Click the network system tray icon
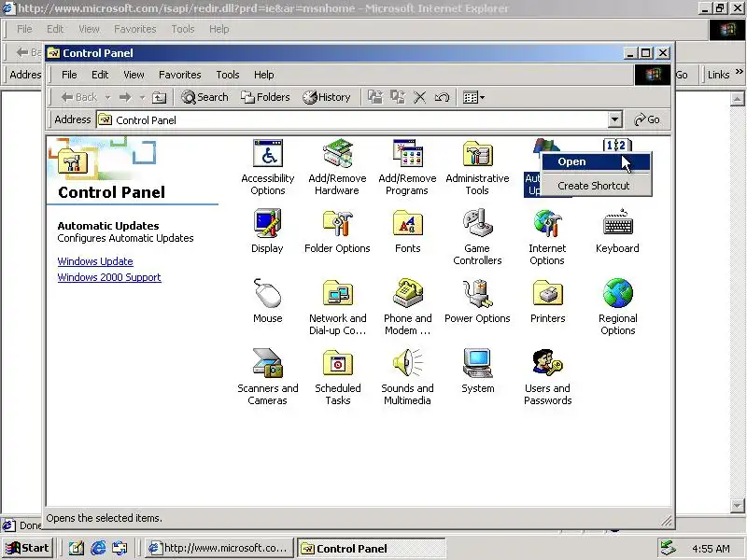The height and width of the screenshot is (560, 747). pyautogui.click(x=669, y=549)
